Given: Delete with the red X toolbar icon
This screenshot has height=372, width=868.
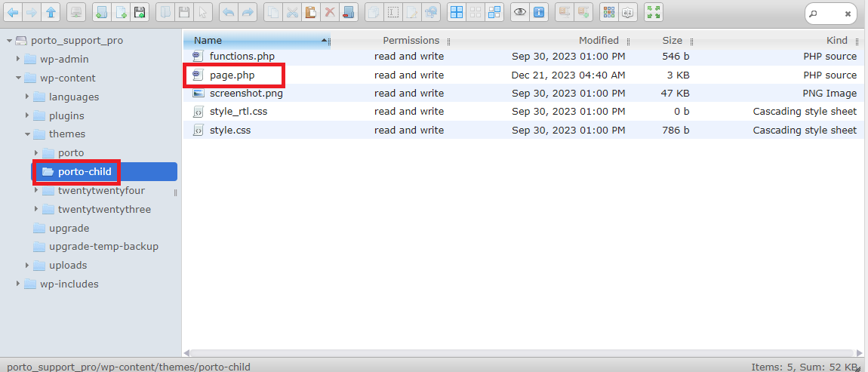Looking at the screenshot, I should (330, 12).
